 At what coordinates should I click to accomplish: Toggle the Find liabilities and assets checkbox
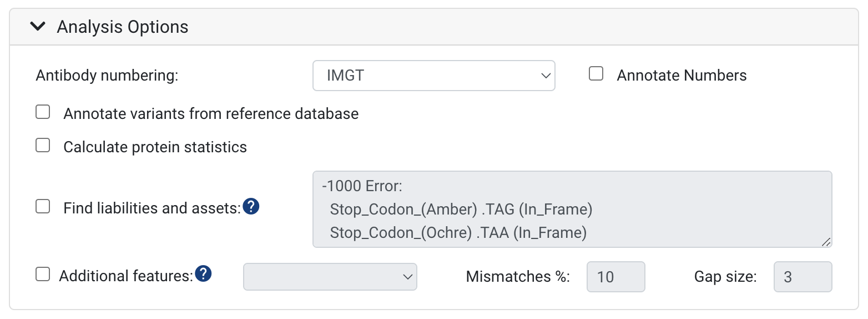click(x=43, y=207)
